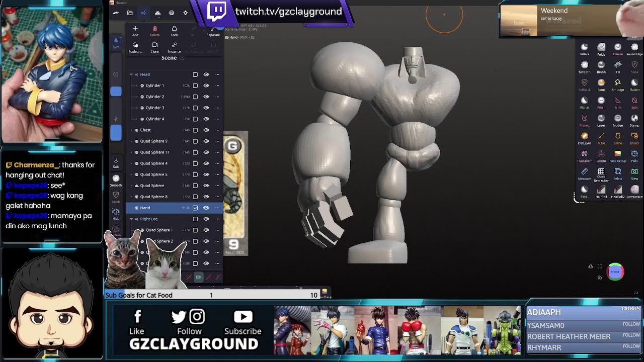Select the Inflate brush tool
Viewport: 644px width, 362px height.
click(584, 49)
